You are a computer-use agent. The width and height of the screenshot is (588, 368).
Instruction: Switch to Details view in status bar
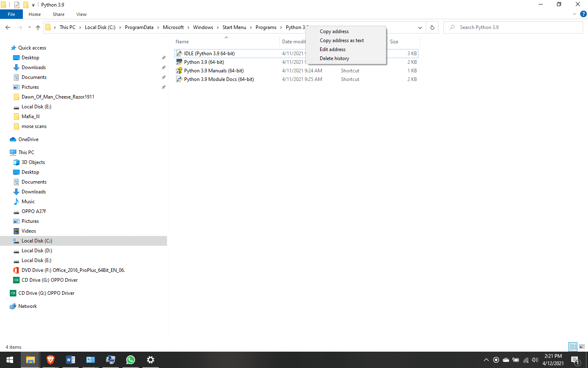click(573, 347)
